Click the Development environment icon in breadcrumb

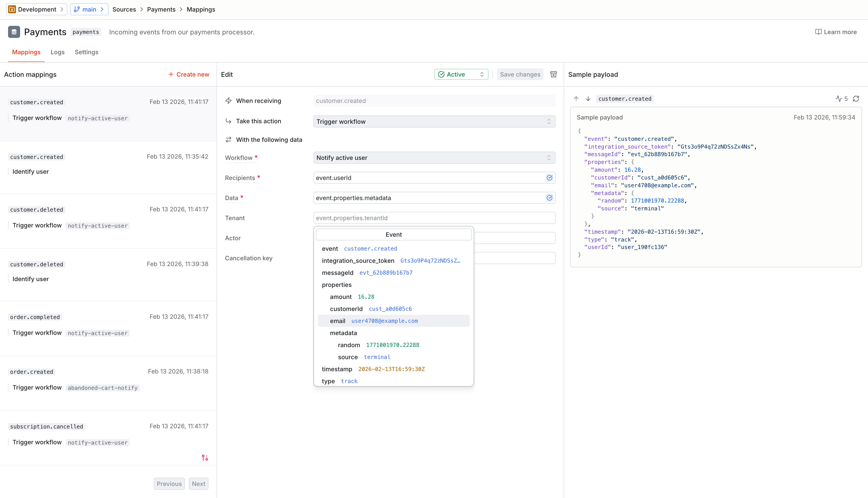coord(12,9)
